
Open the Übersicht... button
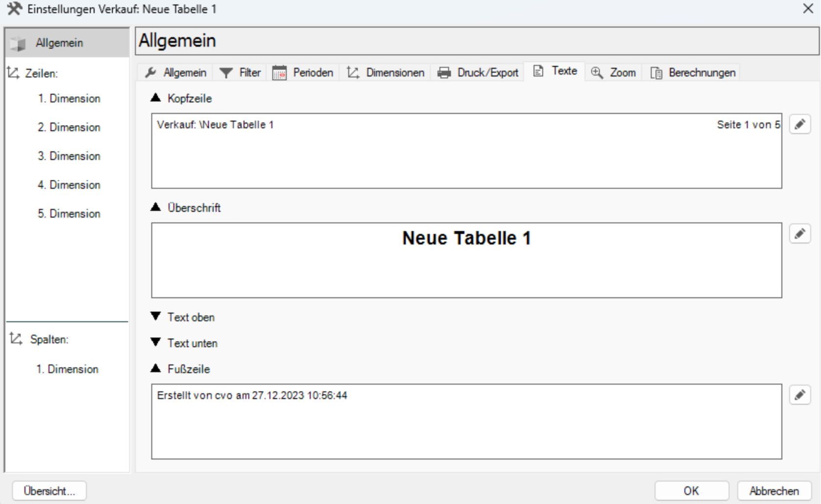point(49,491)
